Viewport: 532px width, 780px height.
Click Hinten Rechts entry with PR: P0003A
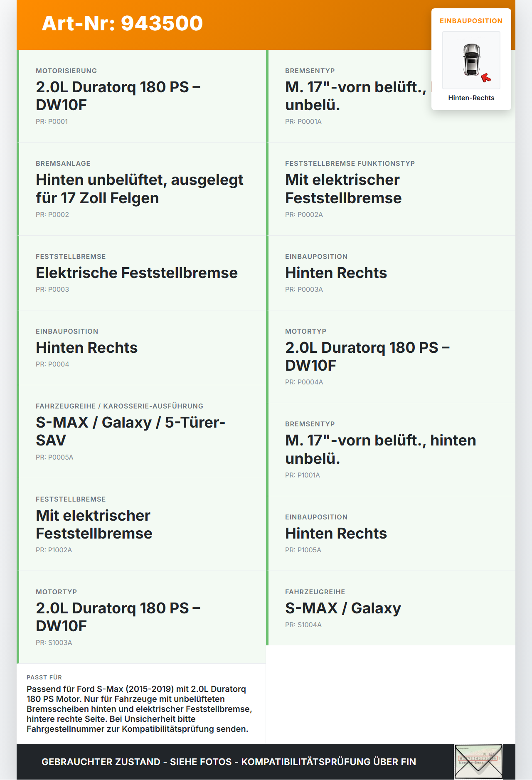coord(391,273)
